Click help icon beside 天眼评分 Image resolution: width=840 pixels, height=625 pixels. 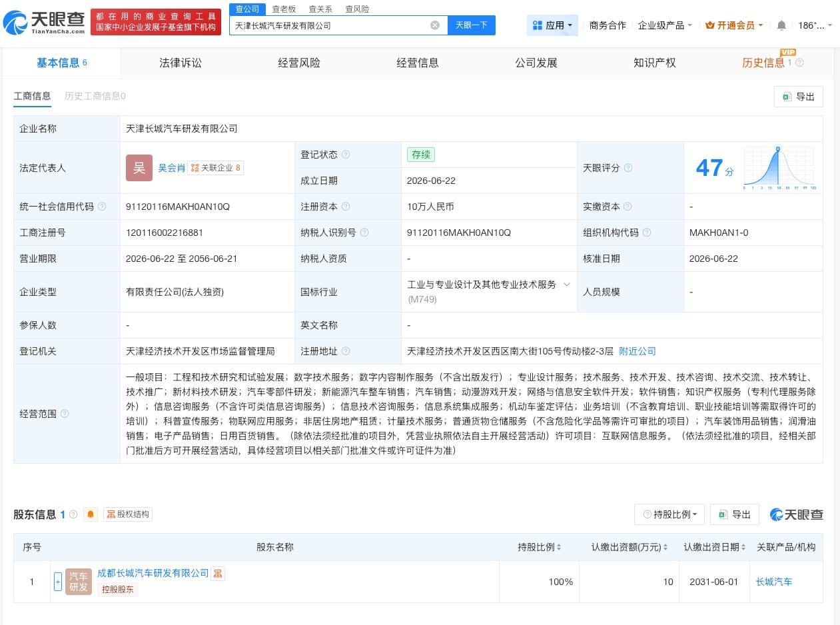(628, 168)
